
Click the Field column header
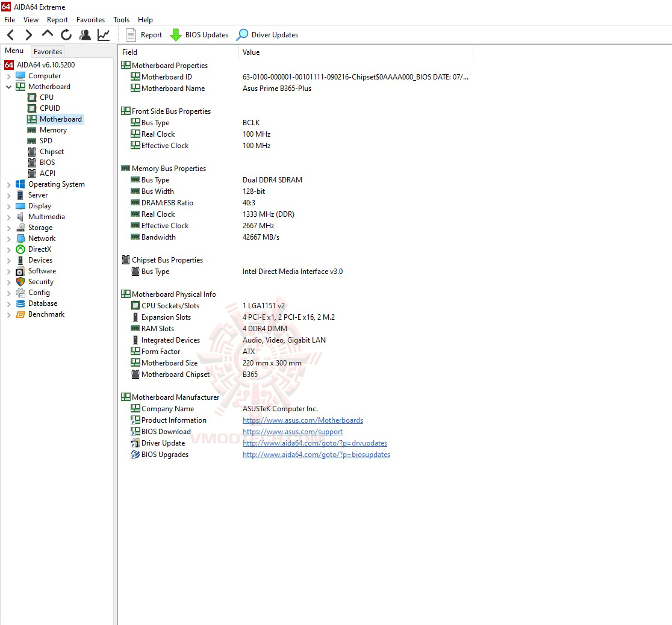(178, 52)
